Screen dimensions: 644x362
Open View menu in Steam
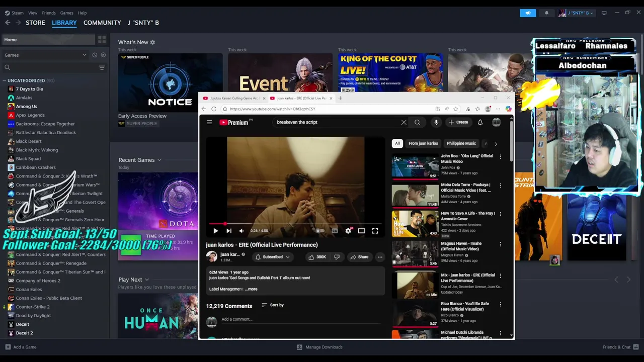[33, 13]
